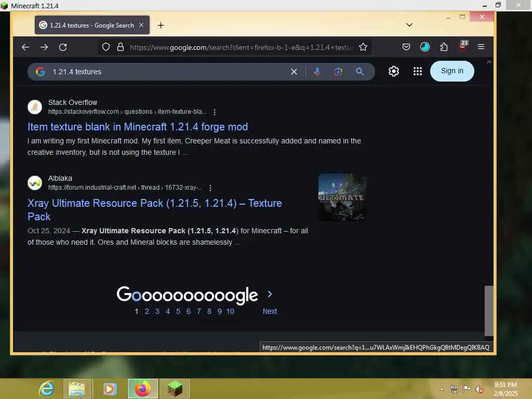
Task: Clear the Google search box with X
Action: pos(294,72)
